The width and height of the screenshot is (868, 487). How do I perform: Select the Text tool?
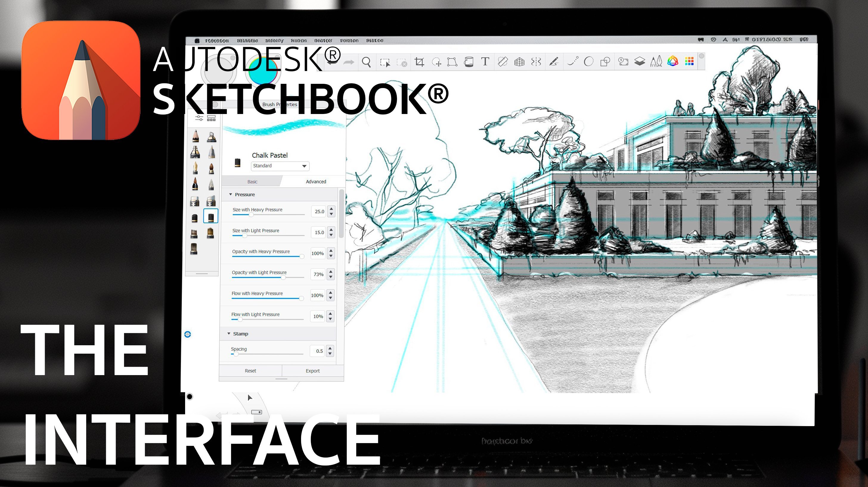pos(485,62)
